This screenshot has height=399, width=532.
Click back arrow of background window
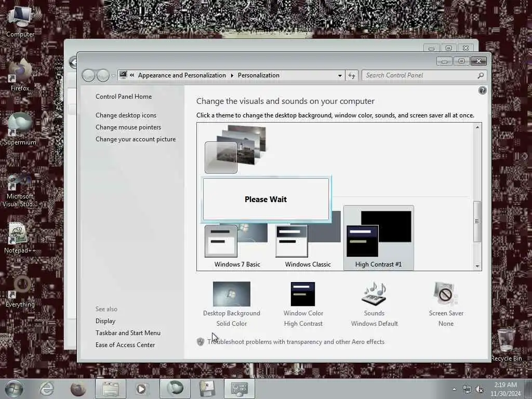[x=73, y=62]
